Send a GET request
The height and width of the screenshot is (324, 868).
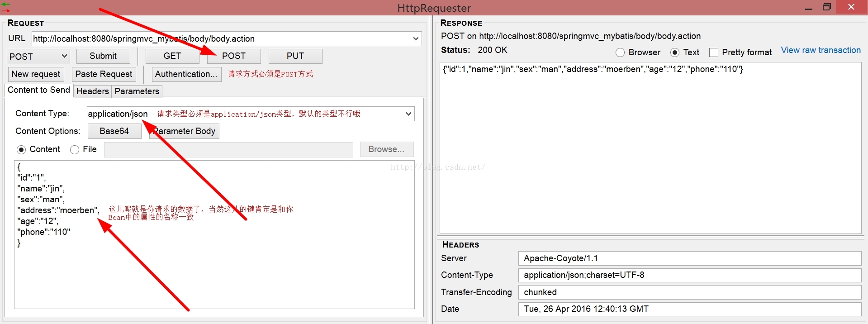(x=172, y=56)
